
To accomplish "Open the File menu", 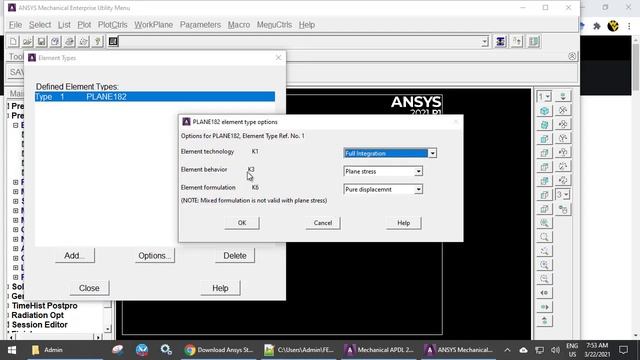I will pos(15,25).
